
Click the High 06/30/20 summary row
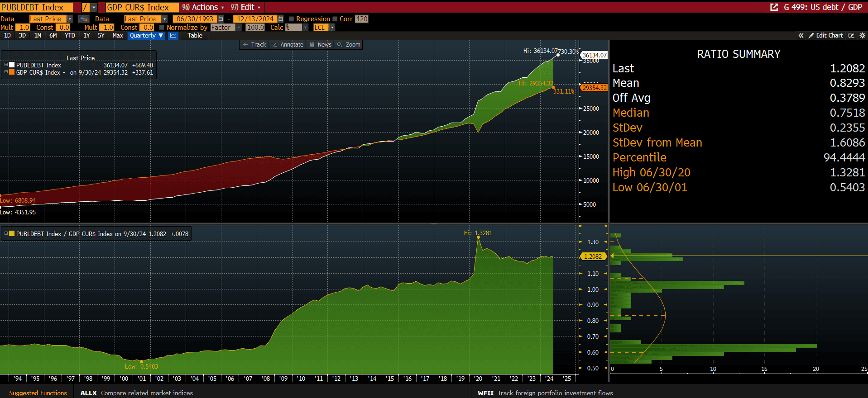pos(739,172)
